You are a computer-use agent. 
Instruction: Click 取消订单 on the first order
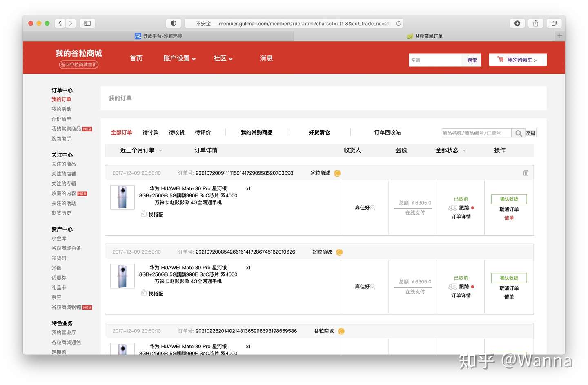[509, 209]
